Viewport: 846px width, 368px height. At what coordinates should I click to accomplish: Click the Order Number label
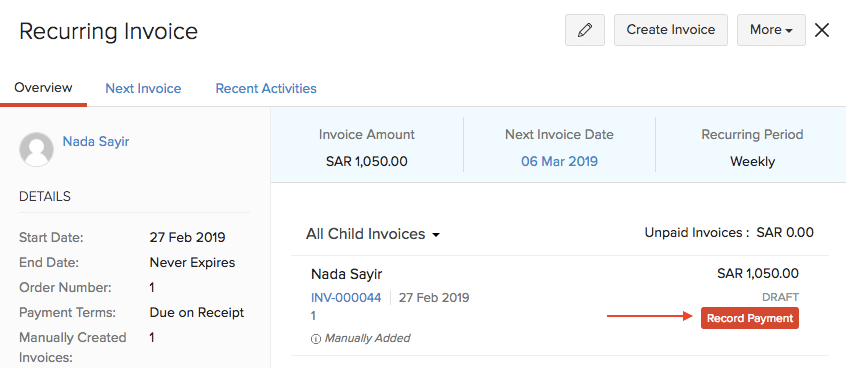65,288
